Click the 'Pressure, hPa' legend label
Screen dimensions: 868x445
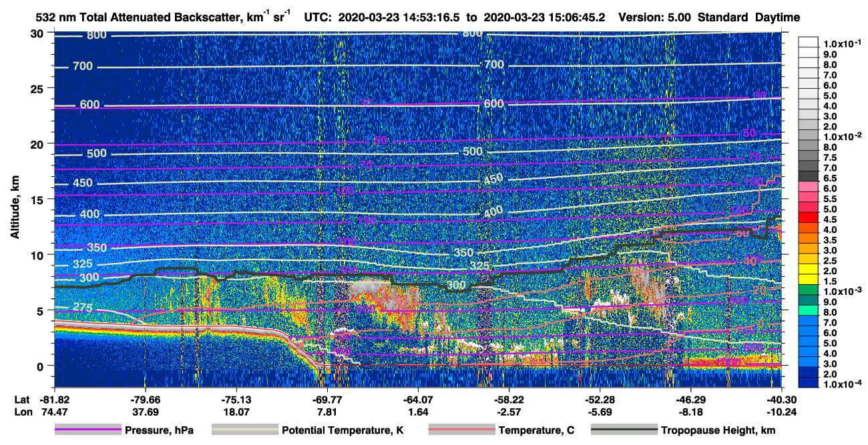tap(159, 430)
